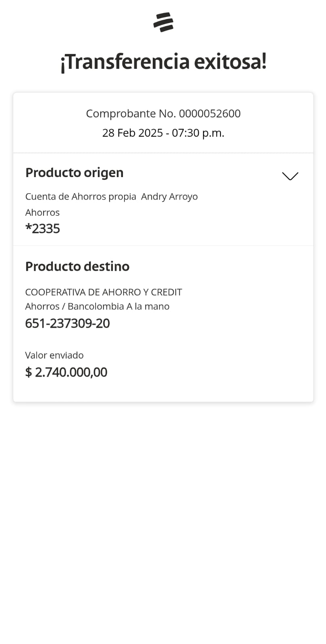Viewport: 326px width, 644px height.
Task: Click the exclamation mark ending the title
Action: point(264,62)
